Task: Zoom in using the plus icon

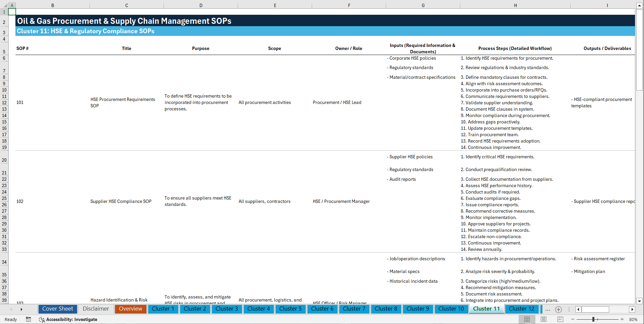Action: pyautogui.click(x=622, y=319)
